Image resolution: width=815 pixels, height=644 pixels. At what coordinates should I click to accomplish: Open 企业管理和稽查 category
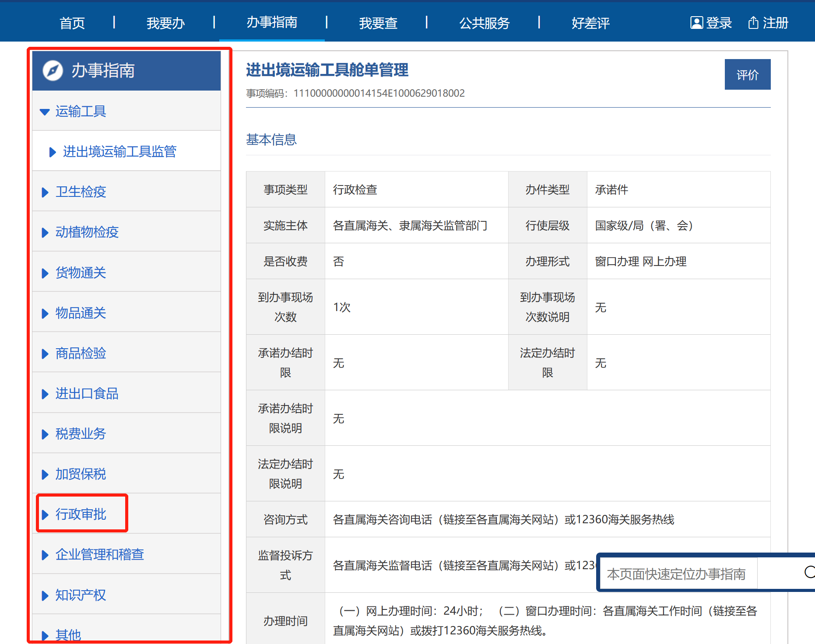(x=99, y=554)
